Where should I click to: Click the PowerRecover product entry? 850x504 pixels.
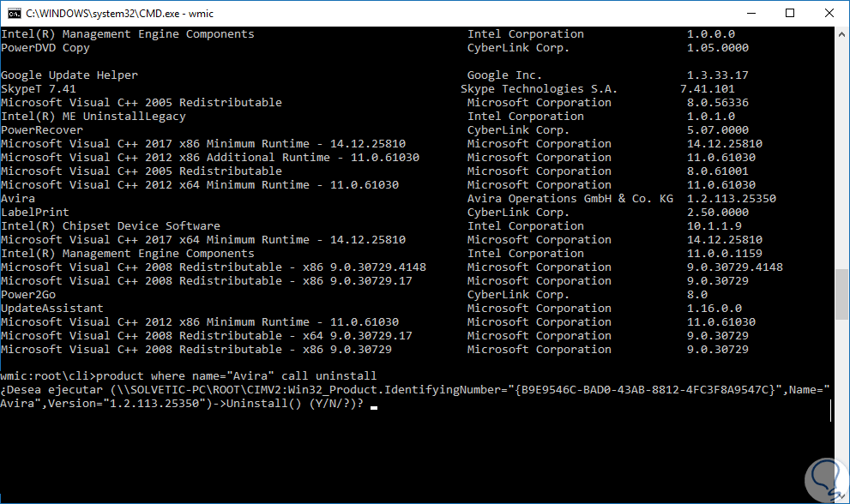coord(42,130)
